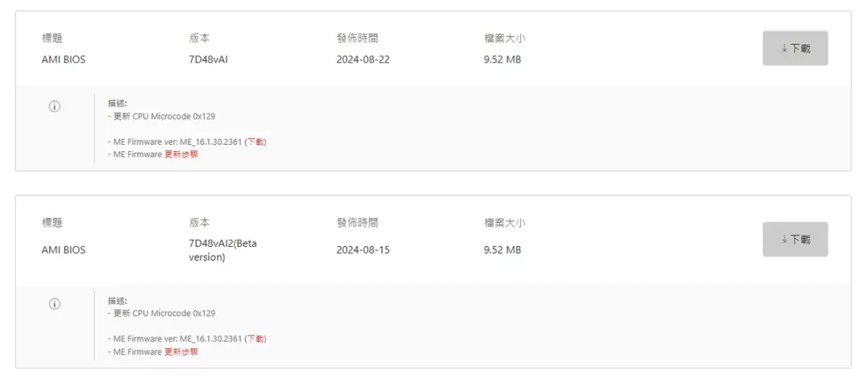868x383 pixels.
Task: Click the release date 2024-08-15
Action: 362,250
